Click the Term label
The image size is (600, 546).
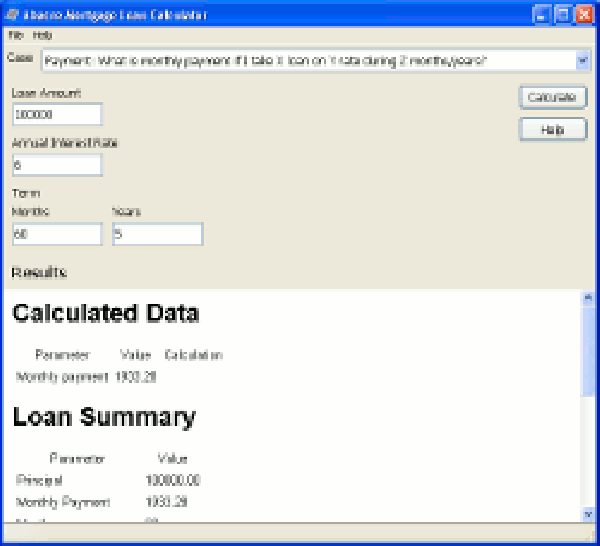point(26,193)
